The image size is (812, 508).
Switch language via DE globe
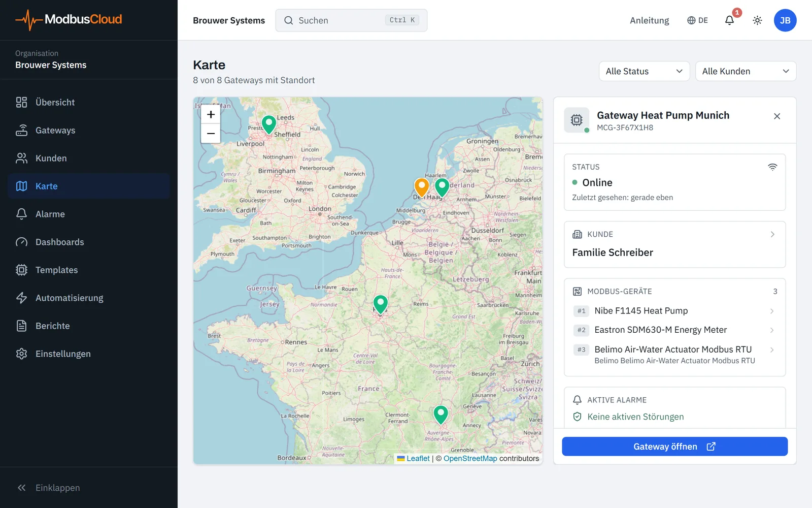[x=697, y=20]
